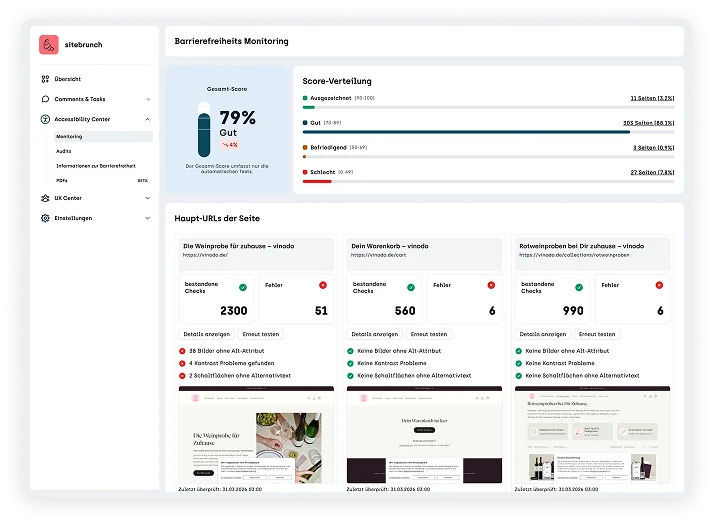
Task: Open screenshot thumbnail of Dein Warenkorb page
Action: 424,435
